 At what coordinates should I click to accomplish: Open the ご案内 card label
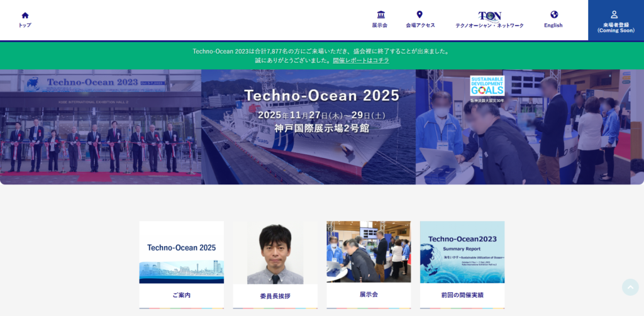pyautogui.click(x=182, y=295)
